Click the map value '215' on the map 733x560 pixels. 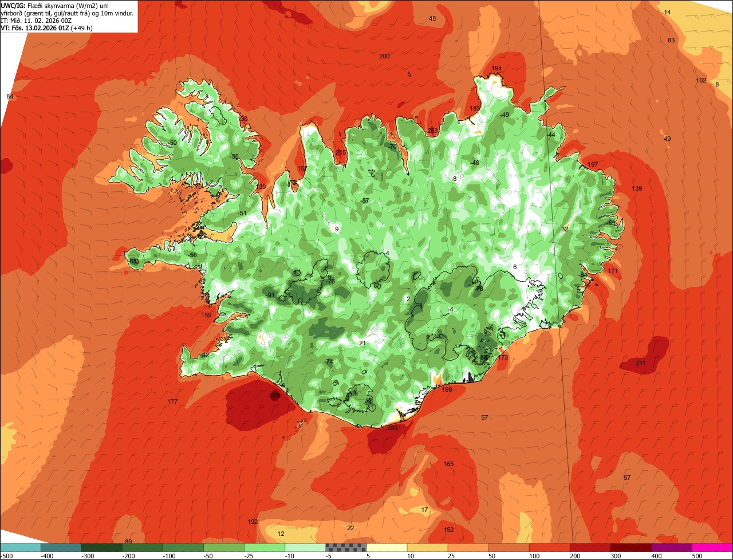(x=341, y=152)
